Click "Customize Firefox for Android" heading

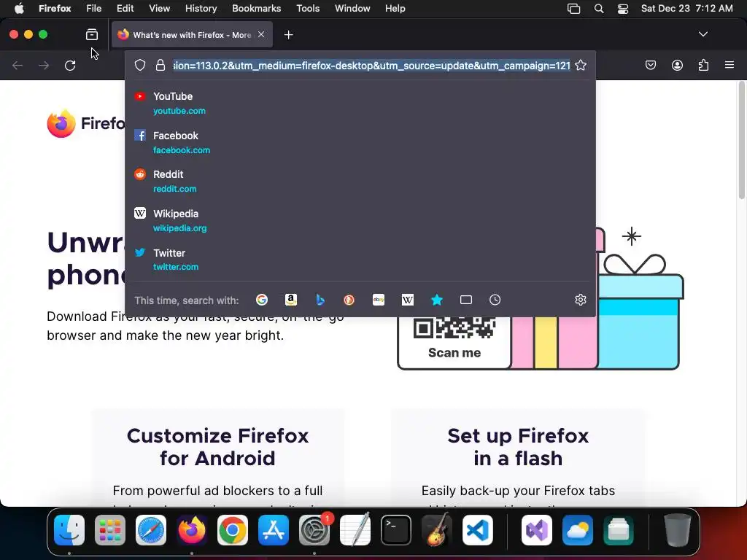(217, 447)
